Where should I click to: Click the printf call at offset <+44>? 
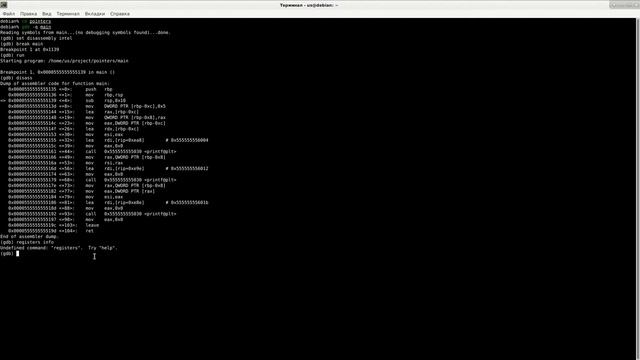[92, 151]
